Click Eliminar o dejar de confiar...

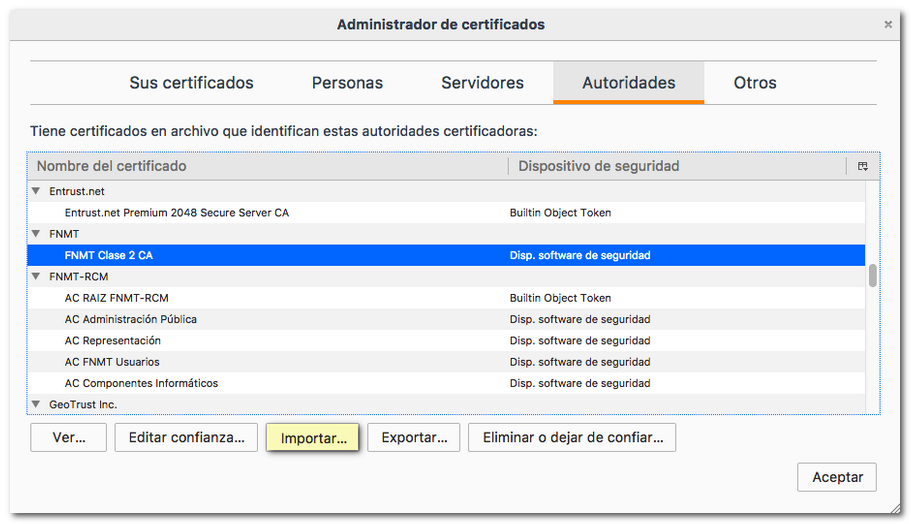click(572, 438)
